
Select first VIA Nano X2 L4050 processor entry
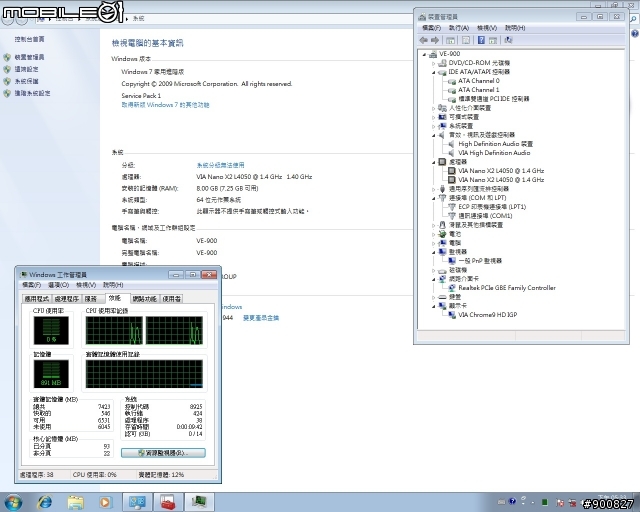[501, 171]
